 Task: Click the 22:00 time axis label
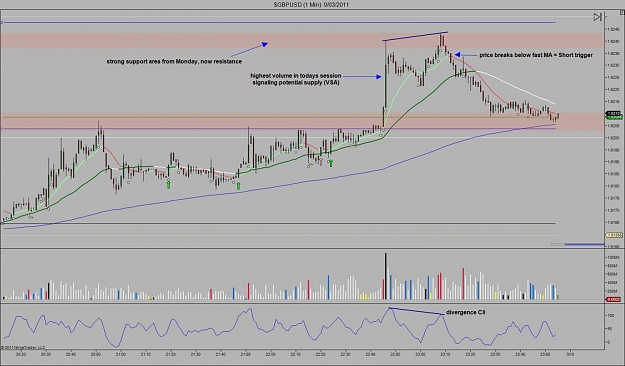(x=271, y=354)
